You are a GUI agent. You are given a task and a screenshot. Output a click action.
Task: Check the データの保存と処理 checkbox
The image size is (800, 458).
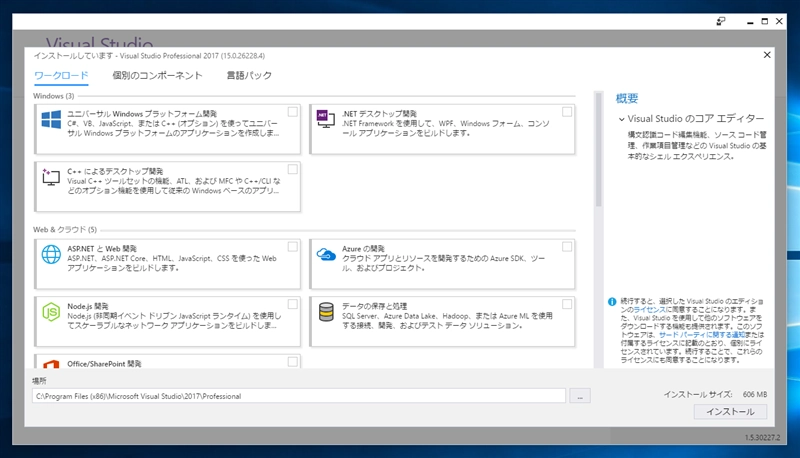(567, 304)
